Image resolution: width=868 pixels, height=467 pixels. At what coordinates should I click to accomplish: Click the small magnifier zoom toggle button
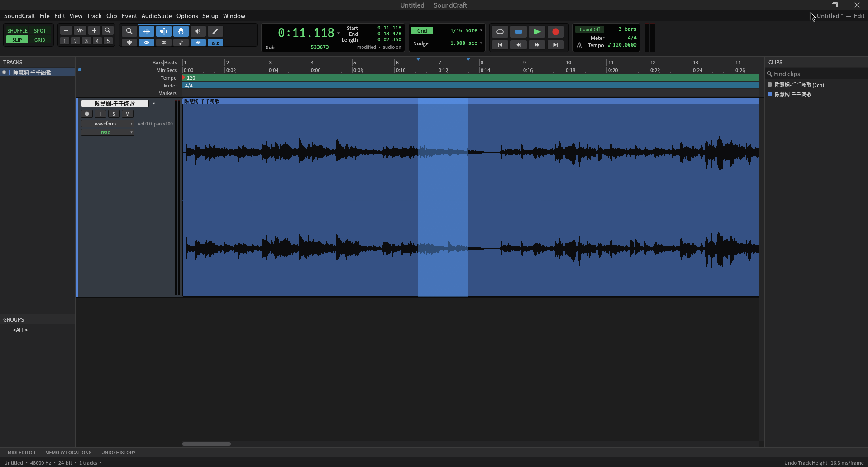tap(108, 30)
